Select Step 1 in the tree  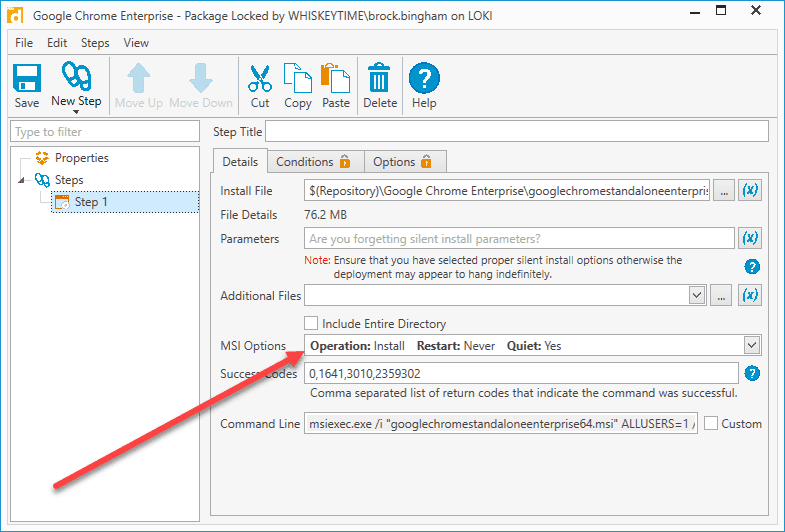click(125, 202)
